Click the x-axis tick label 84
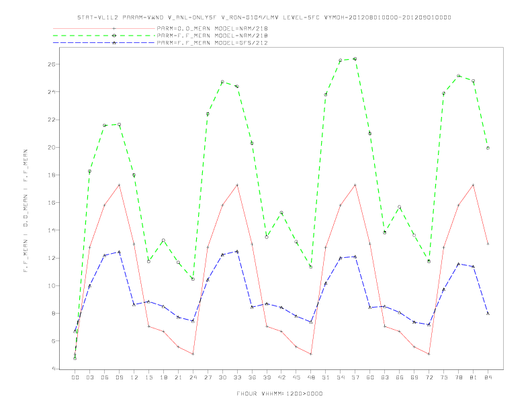The width and height of the screenshot is (532, 411). click(488, 377)
